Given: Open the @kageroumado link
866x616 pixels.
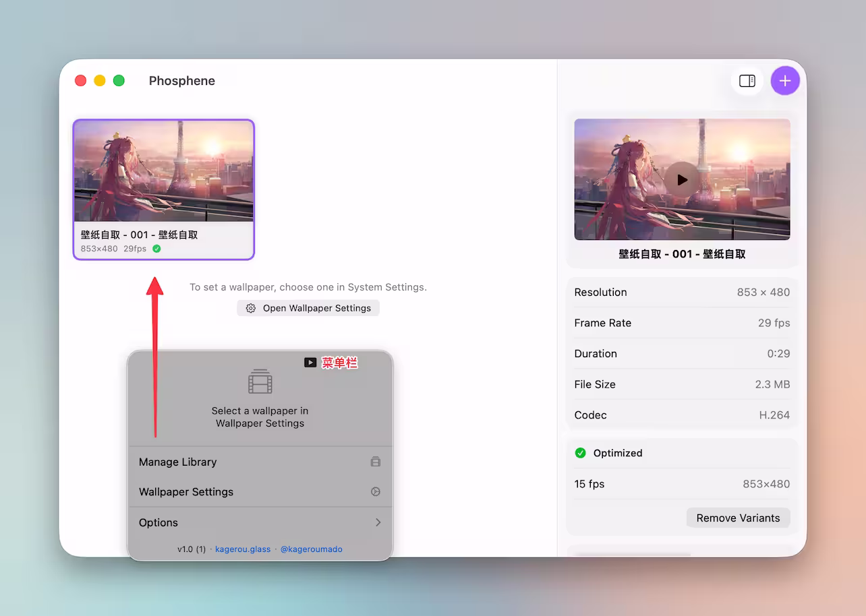Looking at the screenshot, I should (312, 549).
